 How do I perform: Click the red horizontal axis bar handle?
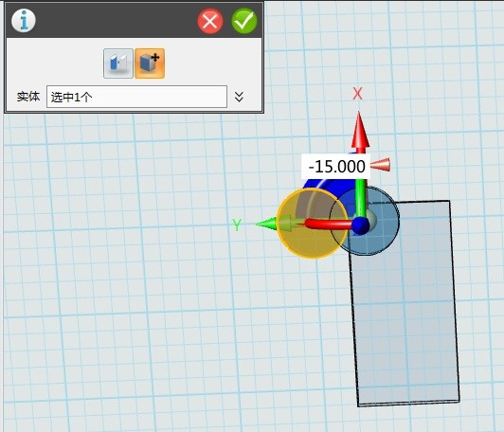tap(328, 224)
